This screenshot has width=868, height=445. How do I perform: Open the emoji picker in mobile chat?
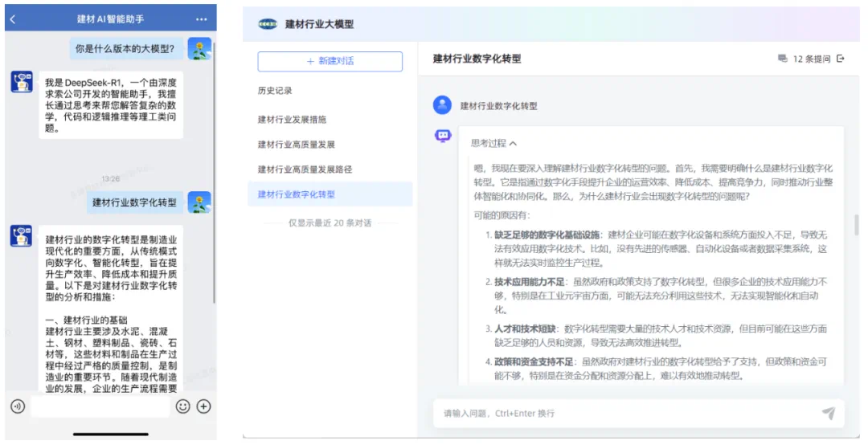[x=182, y=406]
